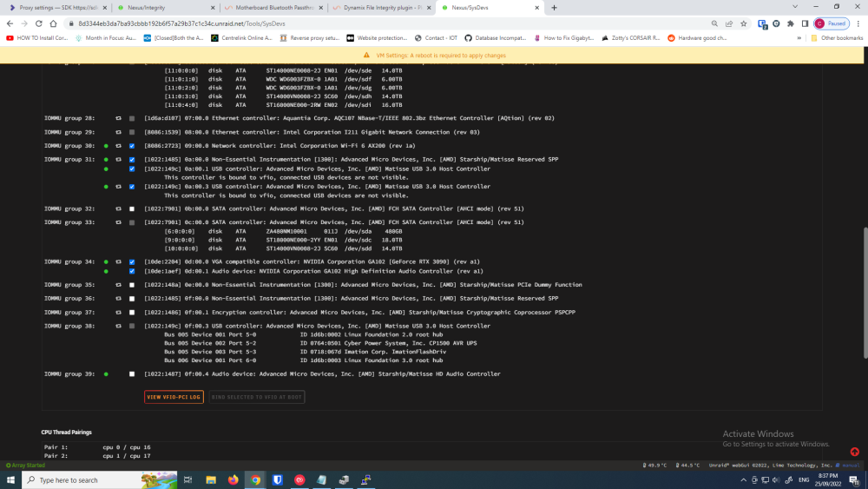Check the Starship/Matisse HD Audio Controller checkbox
The height and width of the screenshot is (489, 868).
pyautogui.click(x=132, y=373)
